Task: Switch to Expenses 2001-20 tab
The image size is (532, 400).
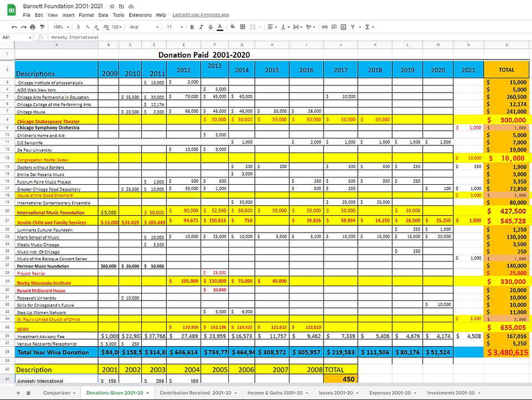Action: [x=390, y=393]
